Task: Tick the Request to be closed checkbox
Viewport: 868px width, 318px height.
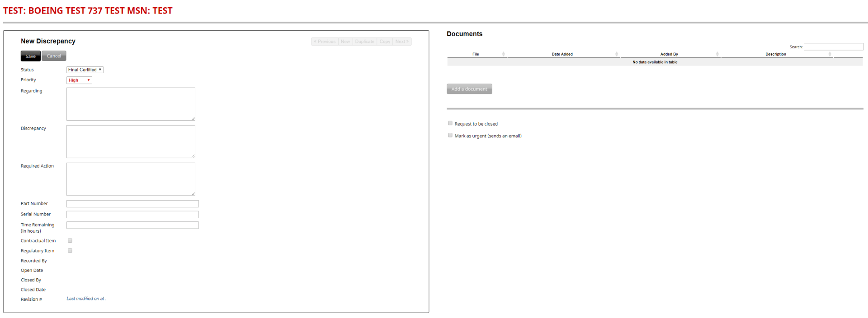Action: click(x=450, y=123)
